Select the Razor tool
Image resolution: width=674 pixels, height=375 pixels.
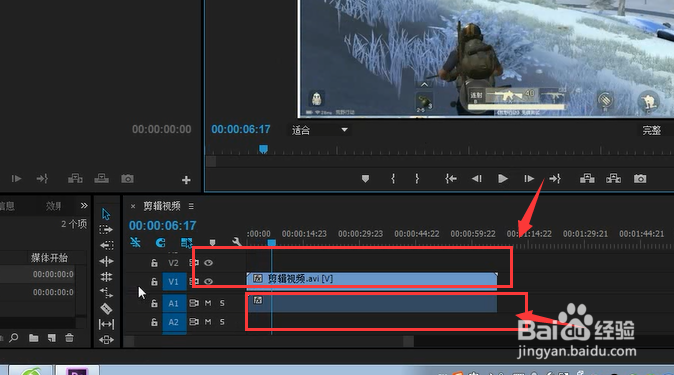click(x=106, y=308)
